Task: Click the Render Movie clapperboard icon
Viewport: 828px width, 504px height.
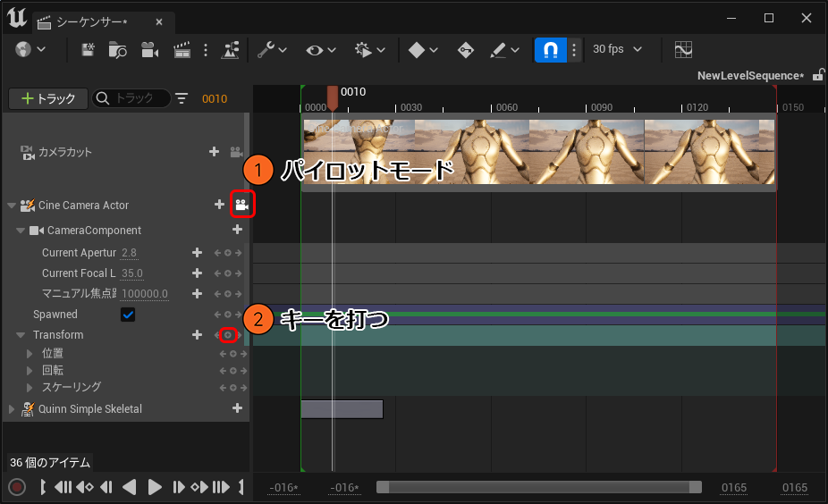Action: (182, 50)
